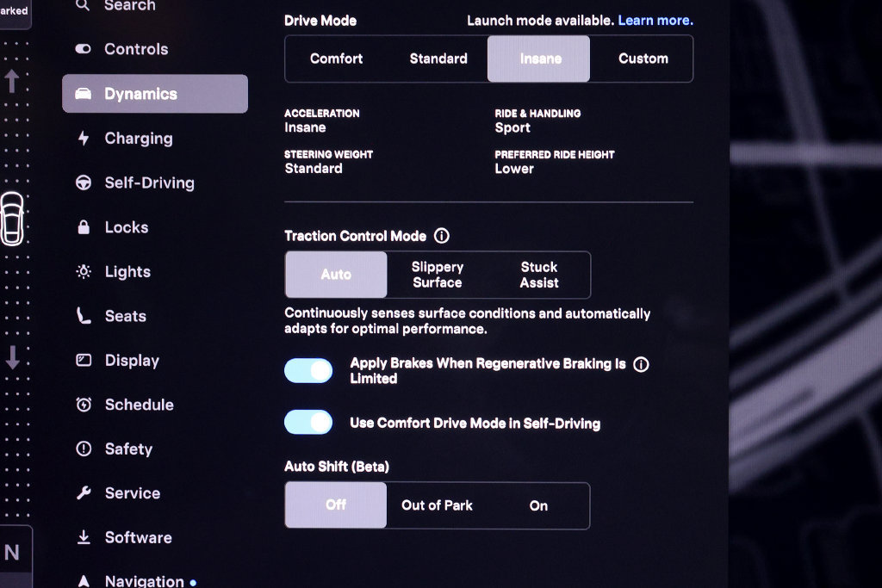Select the Self-Driving steering wheel icon
The height and width of the screenshot is (588, 882).
[84, 183]
